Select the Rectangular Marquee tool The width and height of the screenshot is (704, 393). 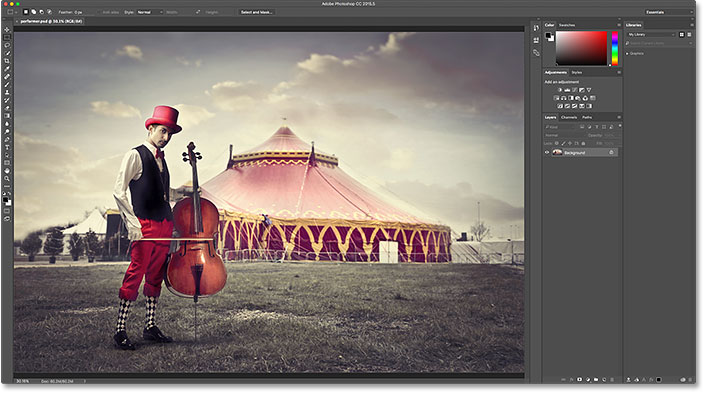pyautogui.click(x=7, y=37)
